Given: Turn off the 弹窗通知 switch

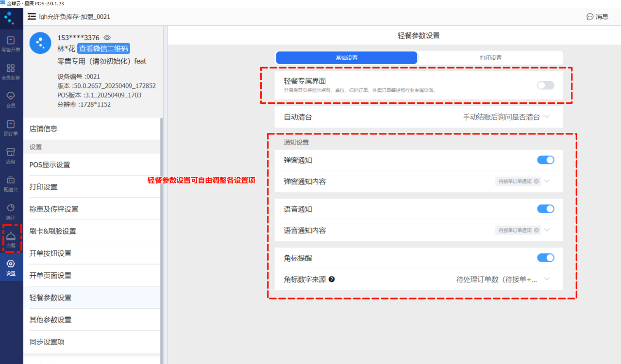Looking at the screenshot, I should pos(545,160).
